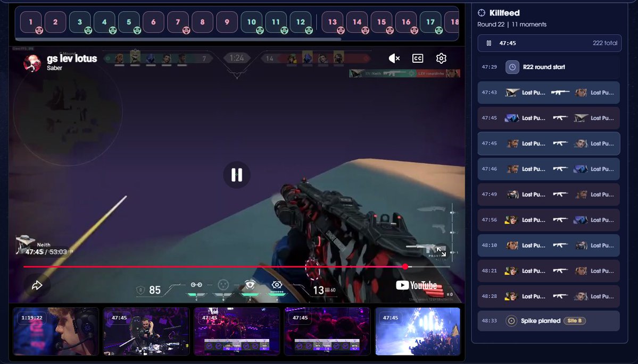Screen dimensions: 638x364
Task: Click victim agent icon in 48:10 row
Action: coord(581,246)
